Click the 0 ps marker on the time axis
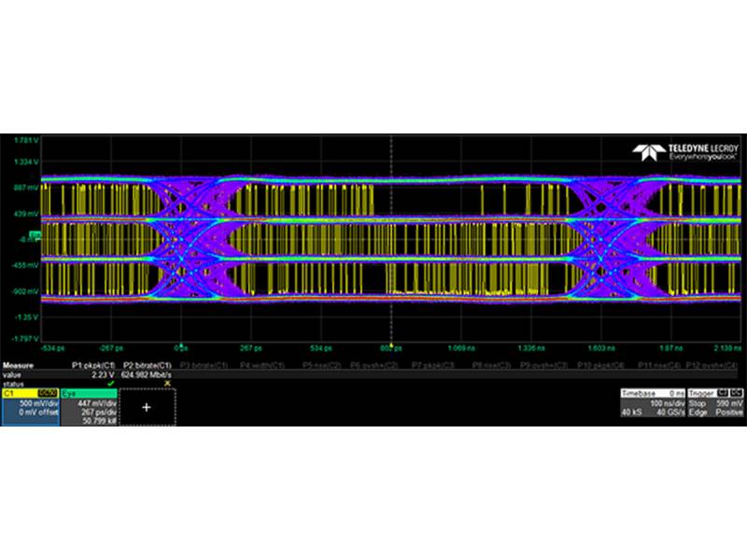 [x=183, y=346]
